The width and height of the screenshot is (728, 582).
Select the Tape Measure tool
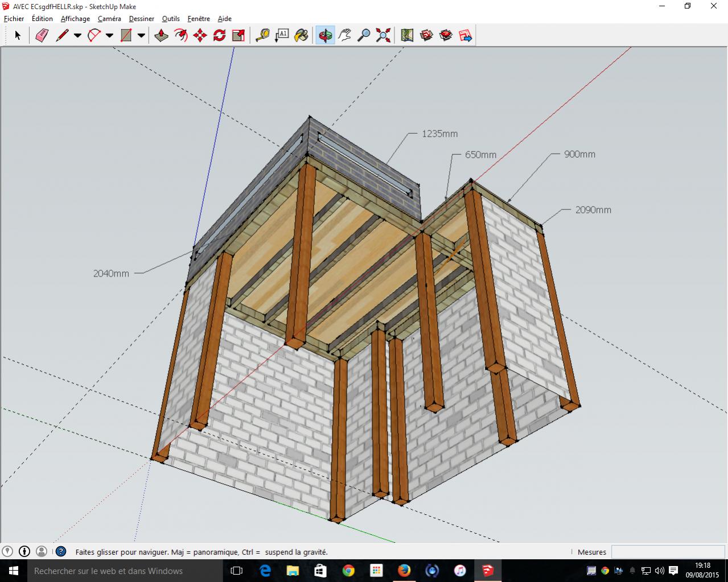pyautogui.click(x=262, y=36)
